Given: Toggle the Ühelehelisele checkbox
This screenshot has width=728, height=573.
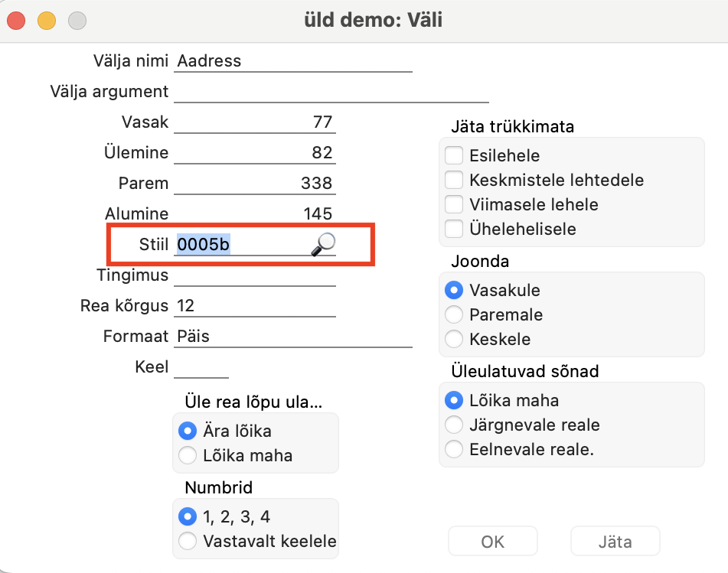Looking at the screenshot, I should coord(455,229).
